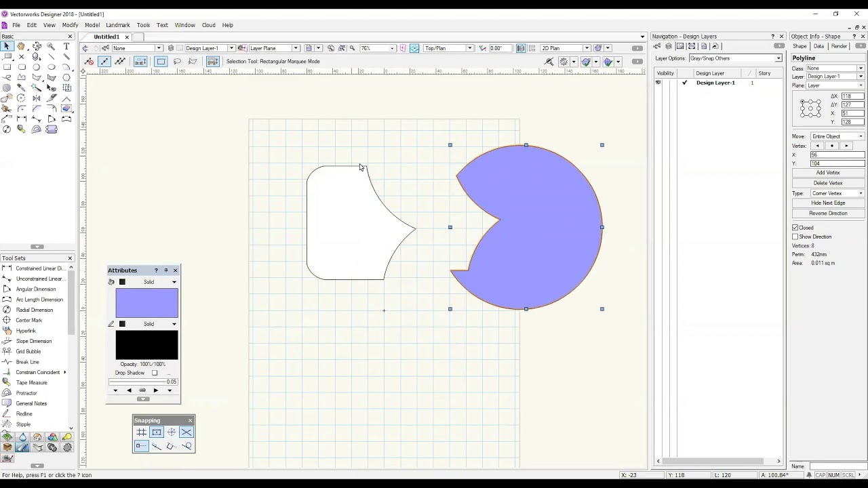Select the Protractor-shaped tool in Basic palette
868x488 pixels.
tap(37, 129)
